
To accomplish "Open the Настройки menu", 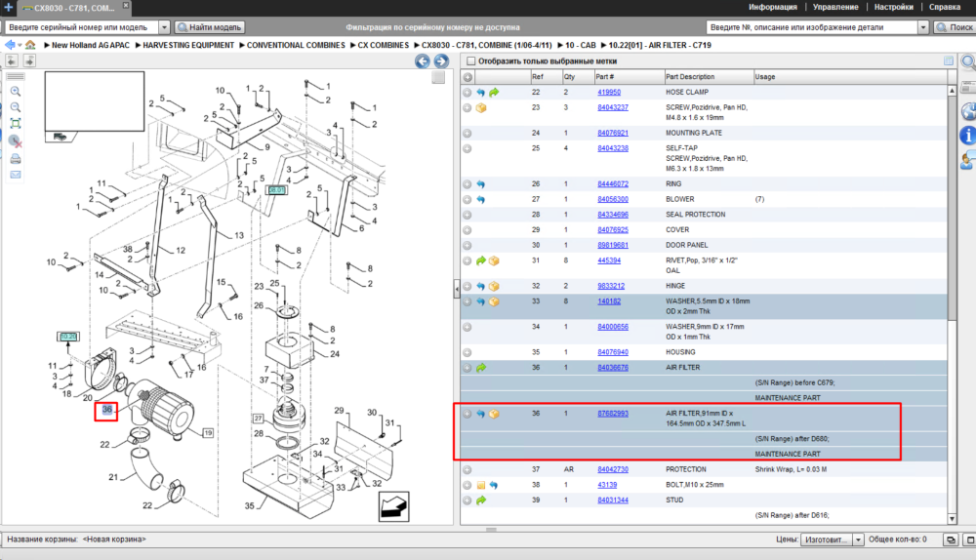I will click(x=893, y=7).
